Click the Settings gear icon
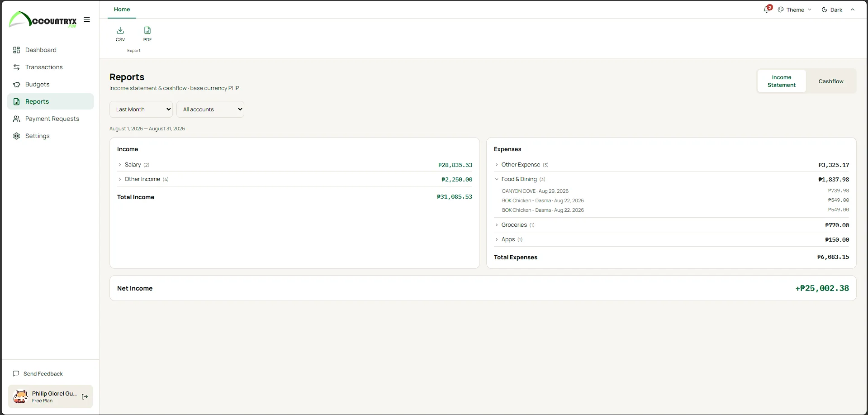The width and height of the screenshot is (868, 415). [x=17, y=136]
